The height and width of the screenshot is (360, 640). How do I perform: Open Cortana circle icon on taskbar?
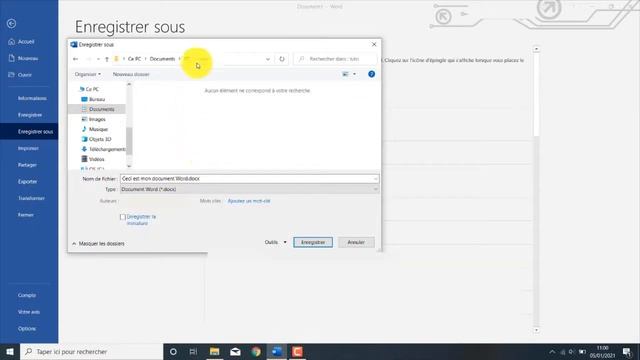(173, 351)
